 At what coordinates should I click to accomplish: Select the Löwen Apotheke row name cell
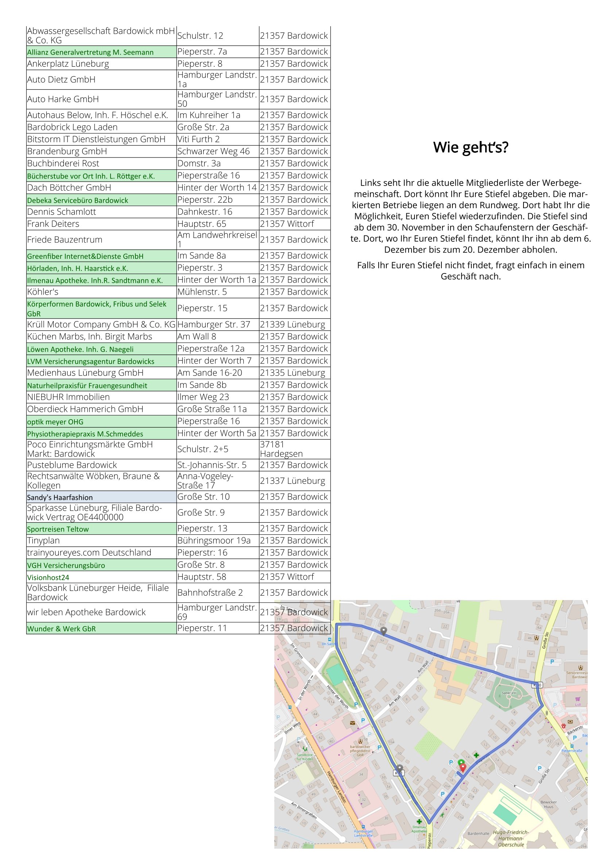click(80, 349)
